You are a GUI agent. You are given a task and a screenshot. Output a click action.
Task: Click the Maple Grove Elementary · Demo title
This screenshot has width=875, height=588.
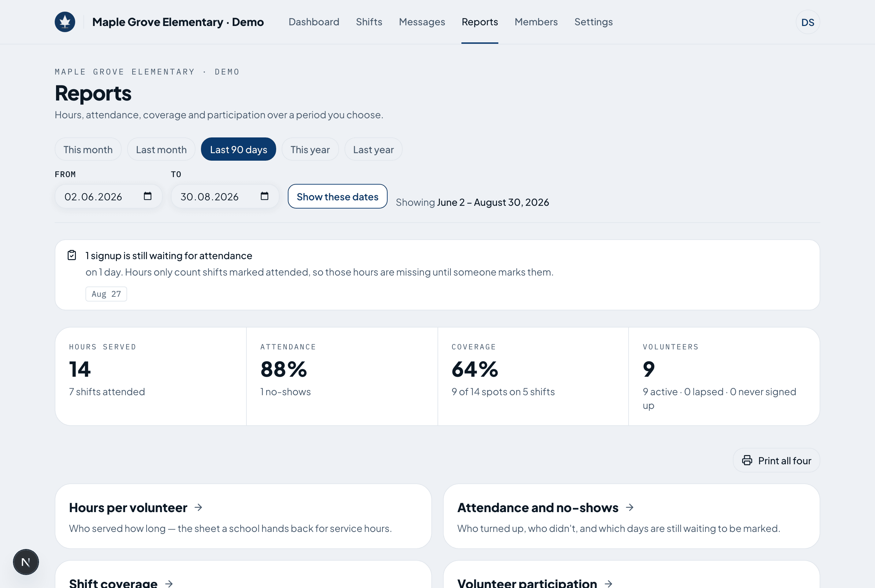click(x=178, y=22)
